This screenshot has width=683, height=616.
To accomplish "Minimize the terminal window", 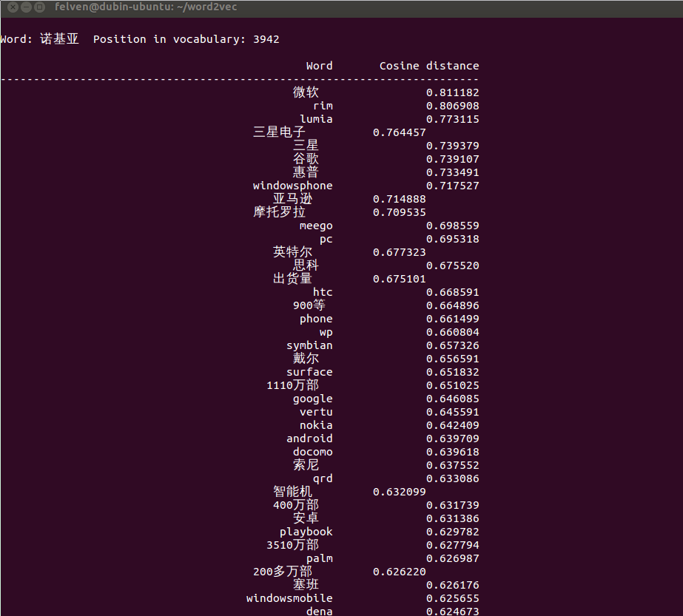I will pyautogui.click(x=26, y=7).
